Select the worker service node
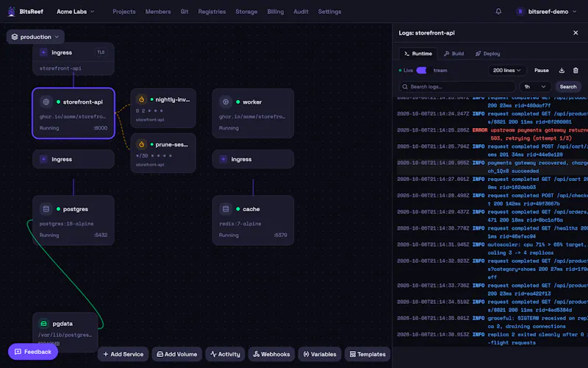588x368 pixels. click(x=253, y=113)
